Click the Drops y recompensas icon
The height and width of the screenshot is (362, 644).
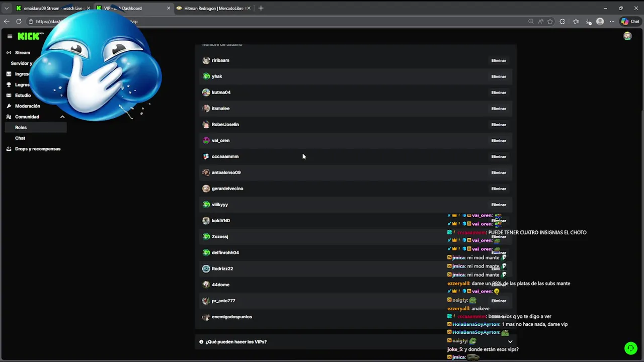(9, 149)
